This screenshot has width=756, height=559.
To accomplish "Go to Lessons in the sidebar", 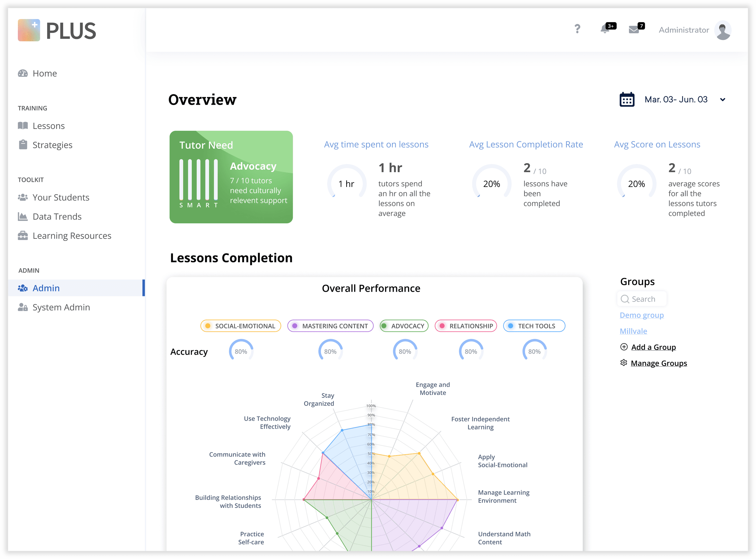I will point(48,126).
